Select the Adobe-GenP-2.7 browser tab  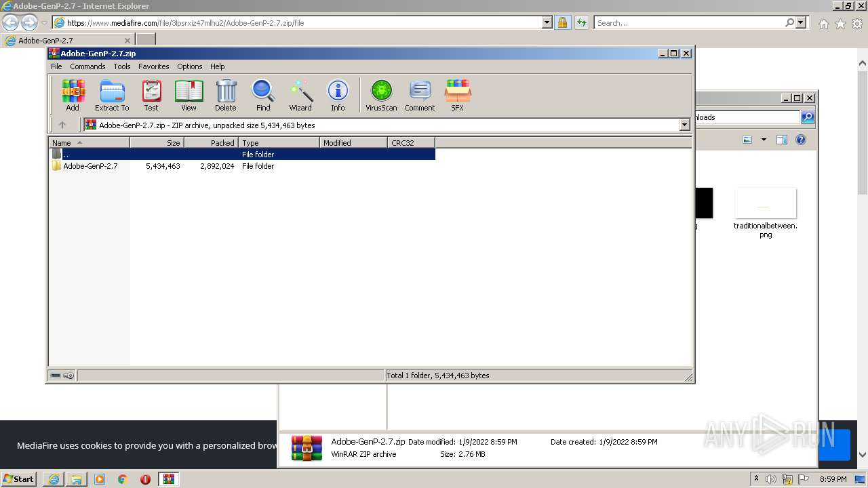[67, 40]
